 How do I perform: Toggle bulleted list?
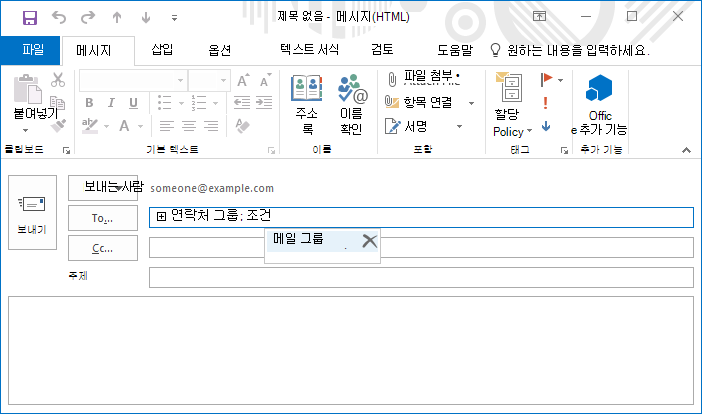pyautogui.click(x=165, y=103)
